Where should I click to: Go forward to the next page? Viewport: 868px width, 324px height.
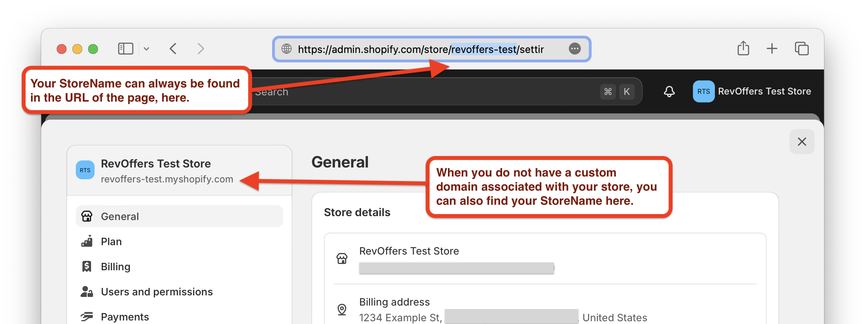click(201, 49)
